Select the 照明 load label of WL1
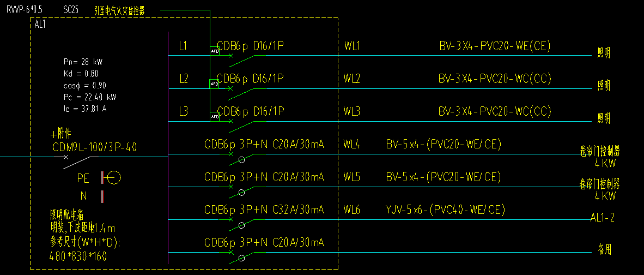 click(604, 52)
